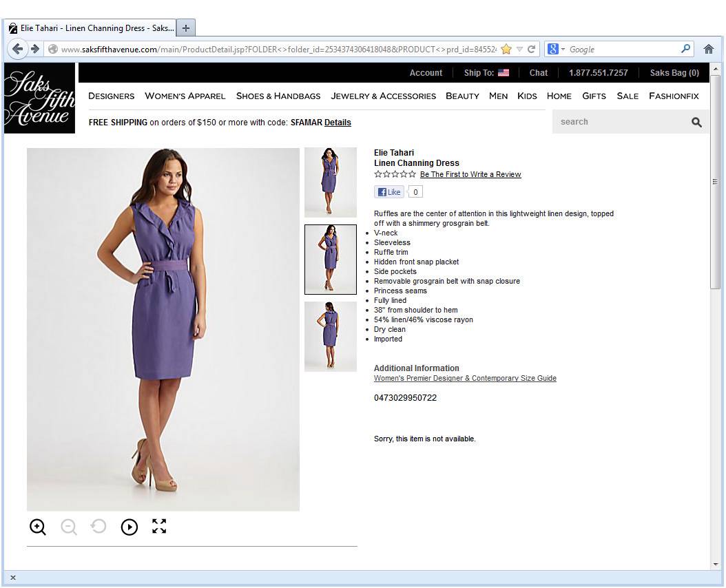Open the new tab plus button
726x588 pixels.
click(186, 28)
